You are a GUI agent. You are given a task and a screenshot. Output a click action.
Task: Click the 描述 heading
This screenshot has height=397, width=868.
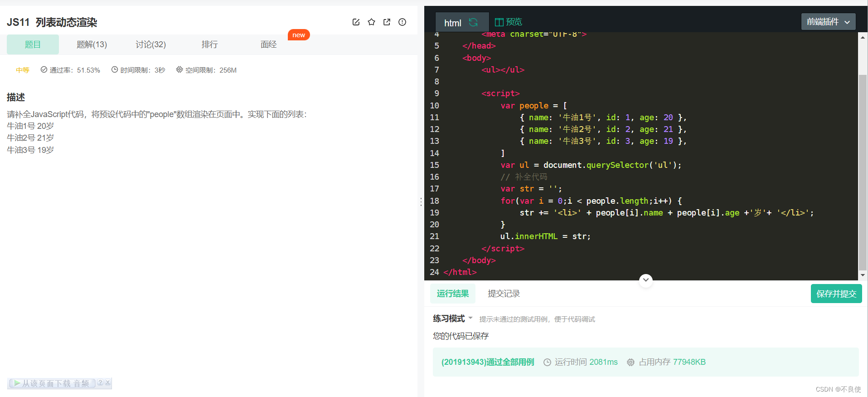point(15,97)
